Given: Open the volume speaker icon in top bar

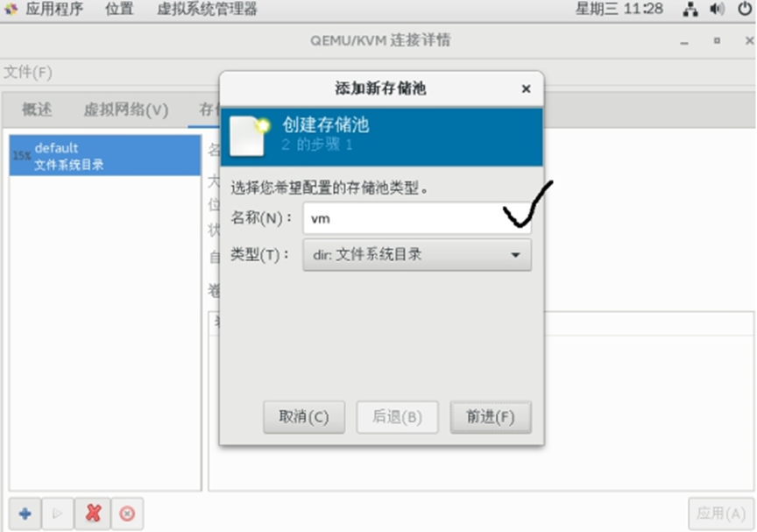Looking at the screenshot, I should pyautogui.click(x=717, y=9).
